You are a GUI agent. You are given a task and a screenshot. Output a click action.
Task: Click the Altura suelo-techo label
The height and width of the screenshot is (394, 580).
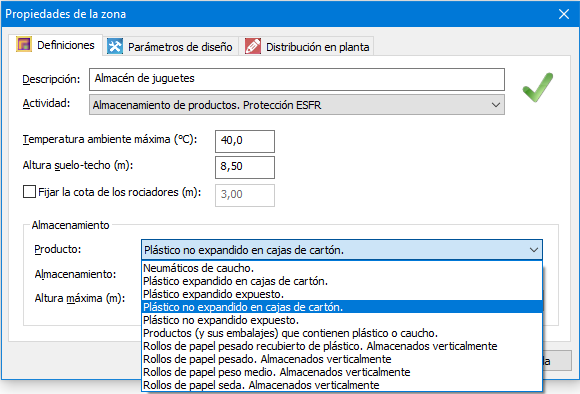(78, 165)
